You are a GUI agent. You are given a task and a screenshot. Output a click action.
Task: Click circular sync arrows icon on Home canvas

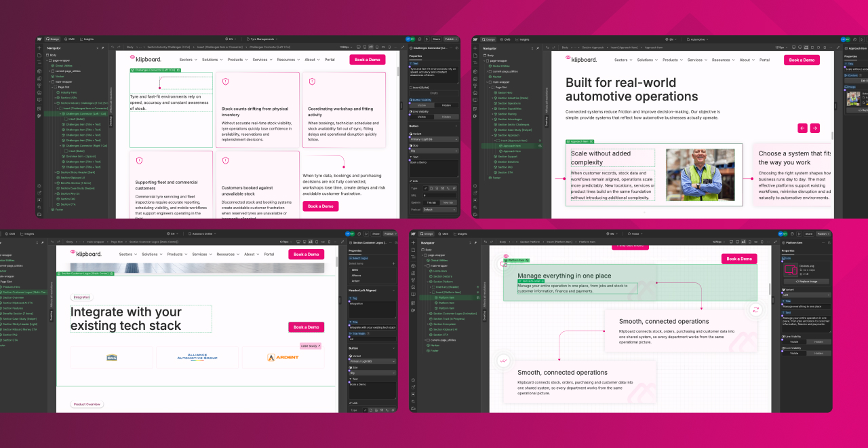[755, 310]
